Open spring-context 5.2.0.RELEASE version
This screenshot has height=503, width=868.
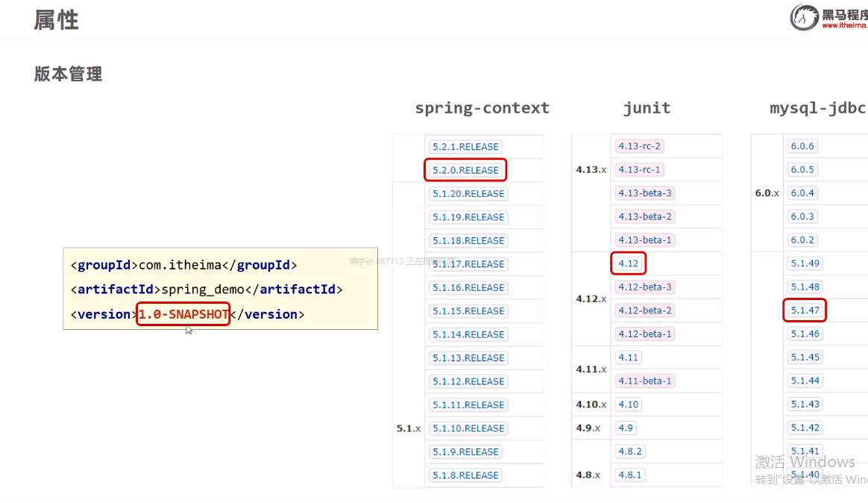click(465, 170)
